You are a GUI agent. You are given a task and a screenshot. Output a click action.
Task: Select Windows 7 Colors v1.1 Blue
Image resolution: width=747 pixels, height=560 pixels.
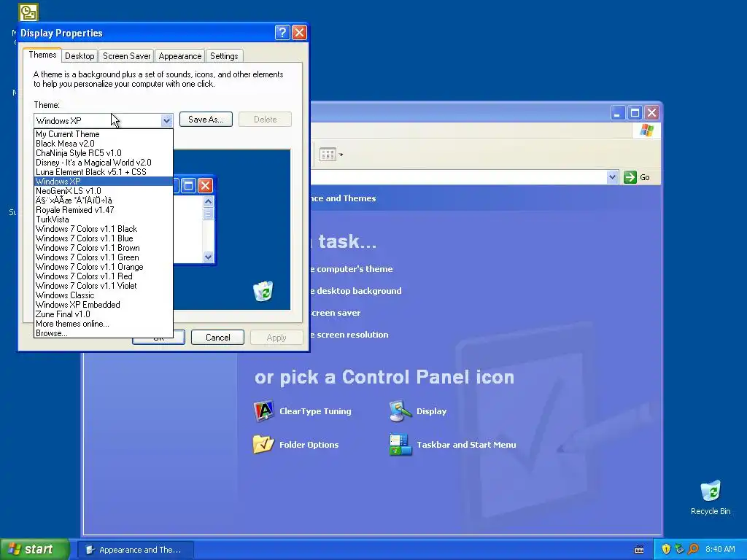tap(104, 238)
